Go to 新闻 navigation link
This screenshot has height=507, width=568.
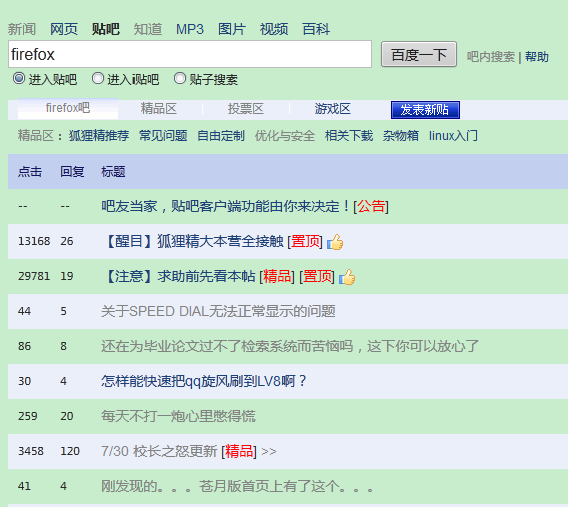click(22, 29)
